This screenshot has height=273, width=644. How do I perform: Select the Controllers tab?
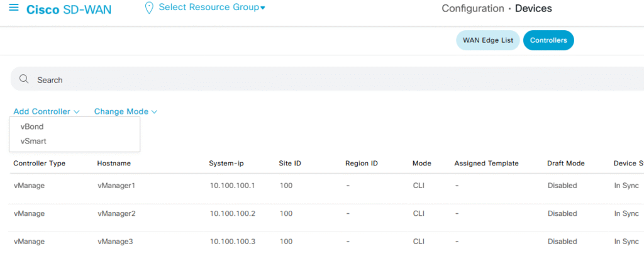click(548, 40)
